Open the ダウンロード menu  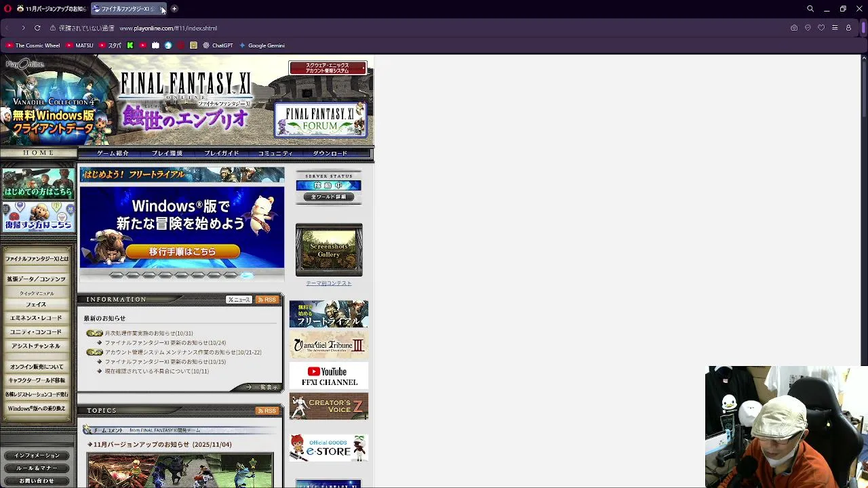[330, 153]
